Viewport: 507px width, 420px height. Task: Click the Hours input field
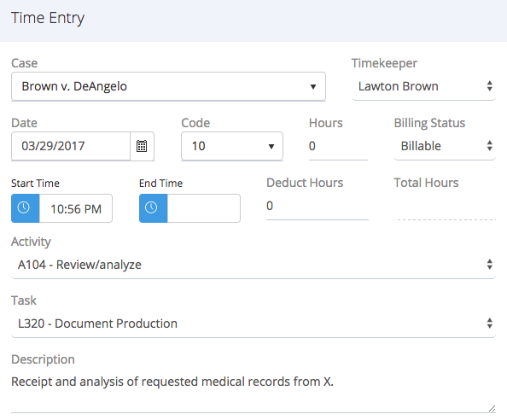tap(338, 146)
